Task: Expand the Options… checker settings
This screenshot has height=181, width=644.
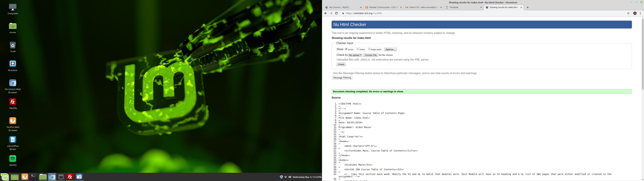Action: (390, 49)
